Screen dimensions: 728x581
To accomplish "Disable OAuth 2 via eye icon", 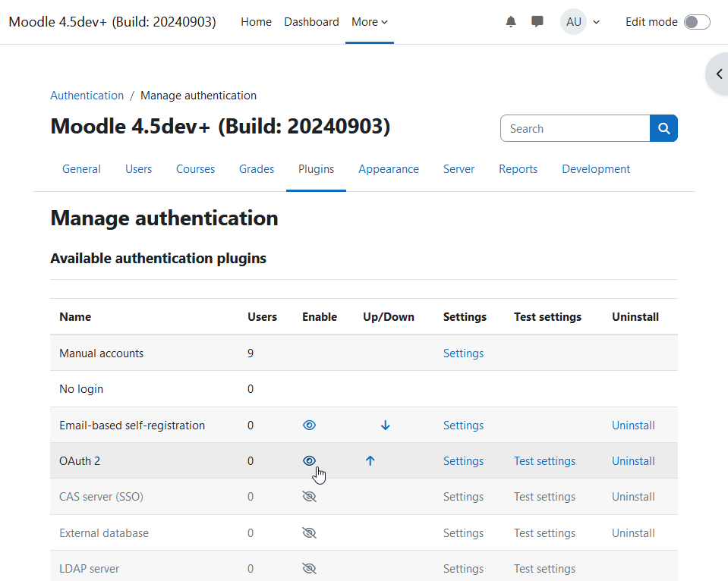I will [309, 460].
